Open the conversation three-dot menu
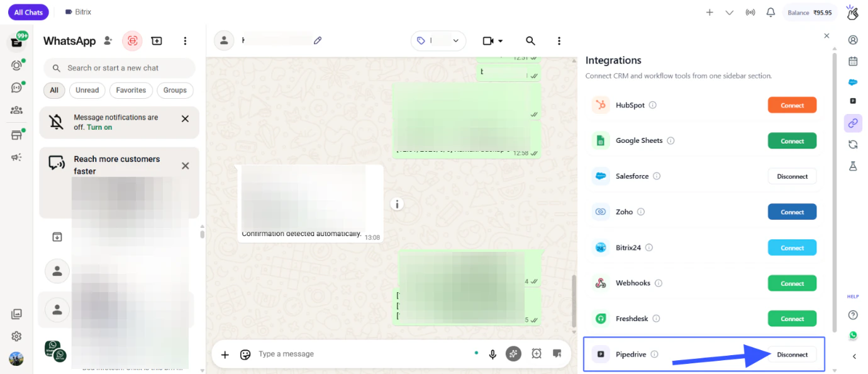This screenshot has width=868, height=374. [x=559, y=41]
